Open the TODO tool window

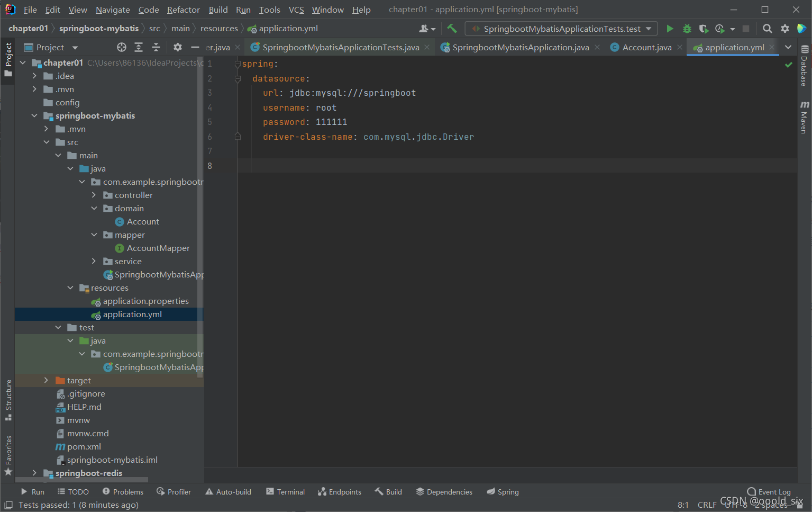(x=73, y=492)
